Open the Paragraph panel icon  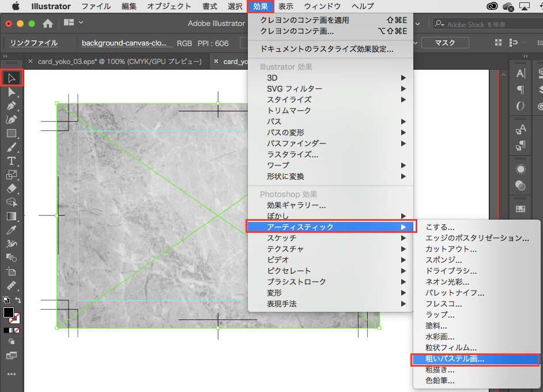(521, 89)
